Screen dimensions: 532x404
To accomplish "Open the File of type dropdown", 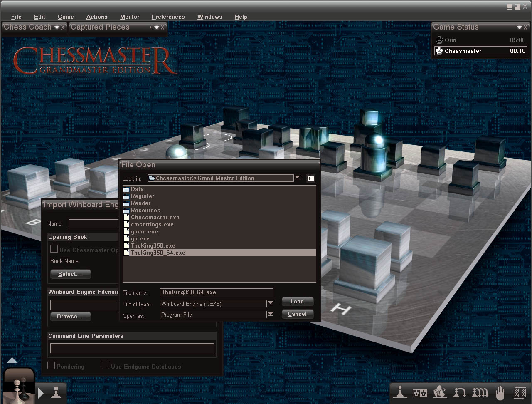I will (270, 304).
